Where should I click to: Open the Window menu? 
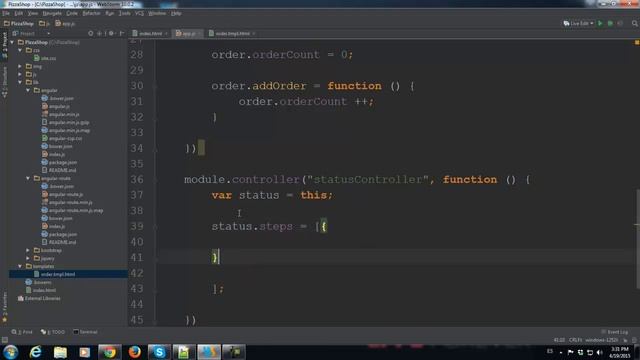pyautogui.click(x=157, y=13)
